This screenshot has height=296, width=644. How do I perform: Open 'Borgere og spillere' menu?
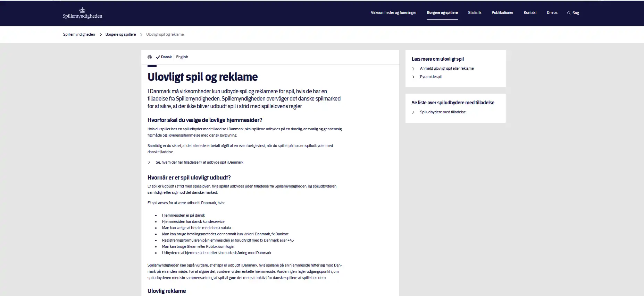[442, 13]
